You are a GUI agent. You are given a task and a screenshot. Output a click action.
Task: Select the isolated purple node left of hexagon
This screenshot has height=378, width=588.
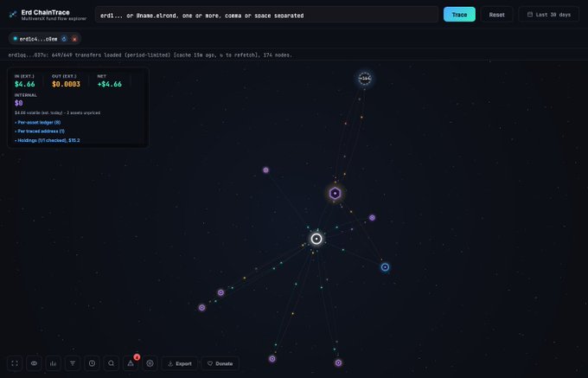click(265, 170)
